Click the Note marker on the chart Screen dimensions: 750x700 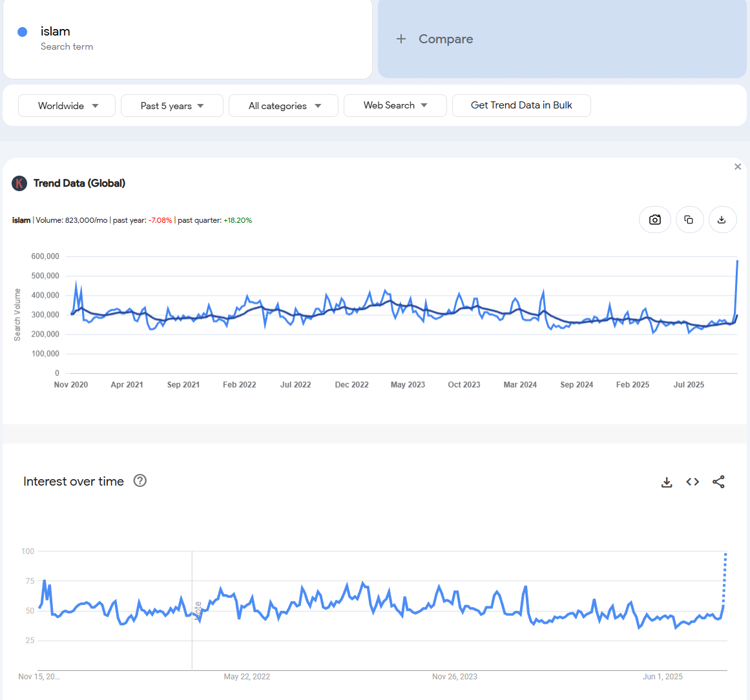[198, 610]
